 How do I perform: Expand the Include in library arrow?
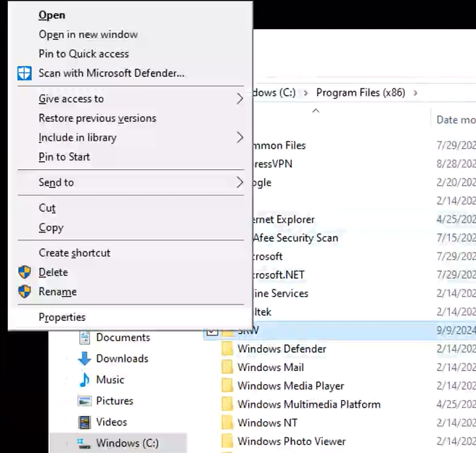click(240, 137)
